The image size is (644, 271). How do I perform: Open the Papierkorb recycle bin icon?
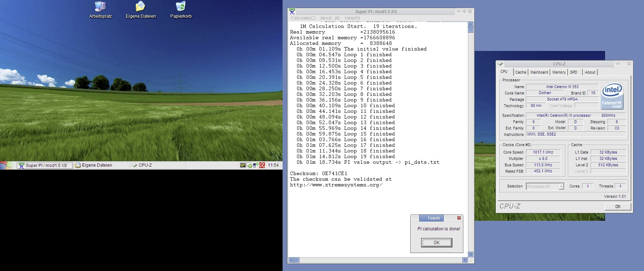point(181,10)
